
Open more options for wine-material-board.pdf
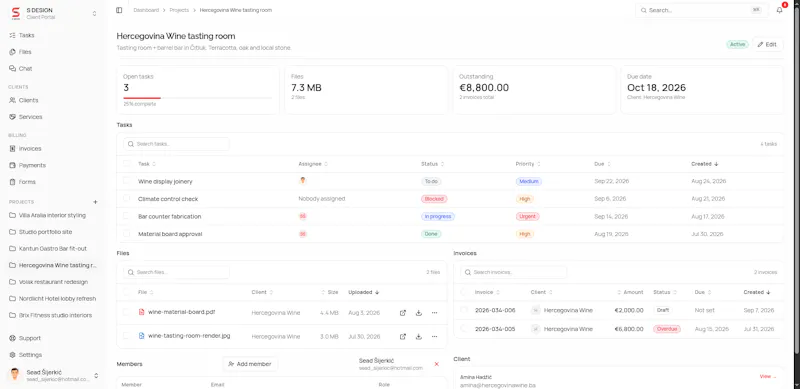pyautogui.click(x=434, y=313)
